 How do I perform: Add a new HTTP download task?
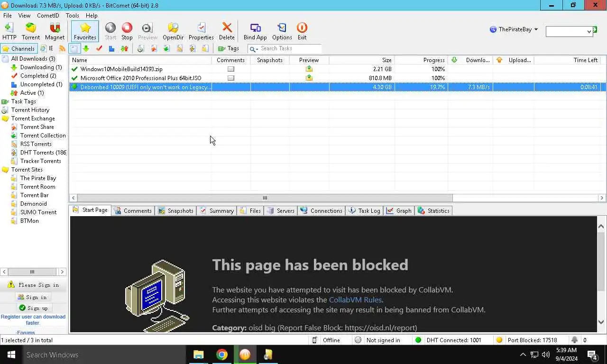[x=9, y=31]
